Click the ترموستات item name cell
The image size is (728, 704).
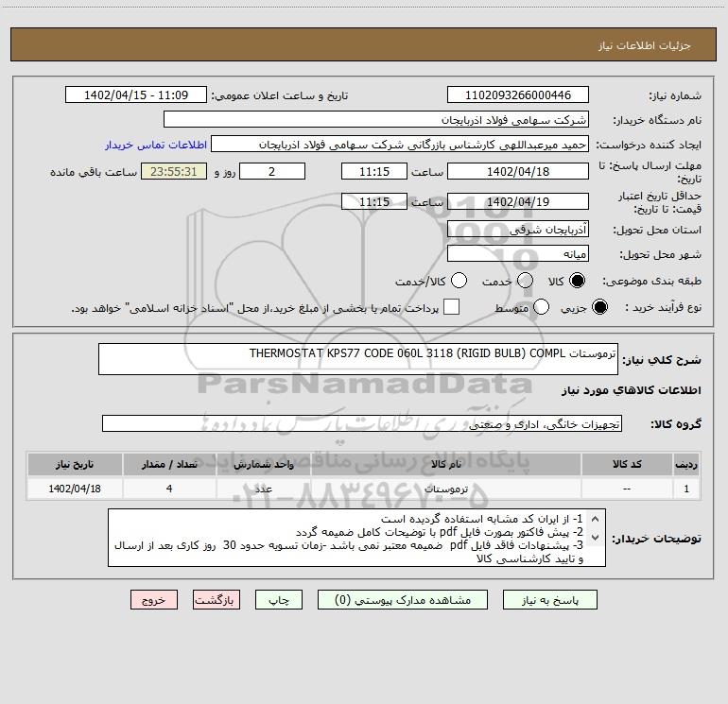(445, 489)
